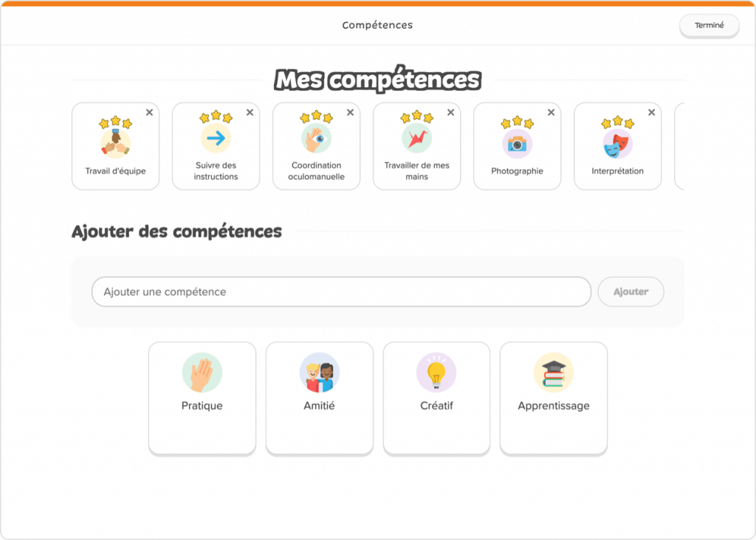Remove the Interprétation skill
The width and height of the screenshot is (756, 540).
[651, 113]
